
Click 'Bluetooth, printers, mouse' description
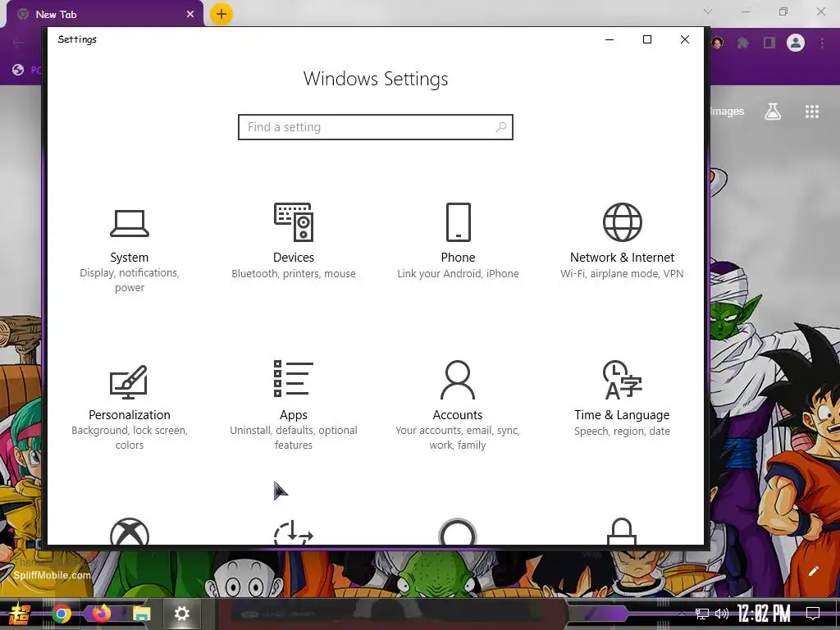294,273
